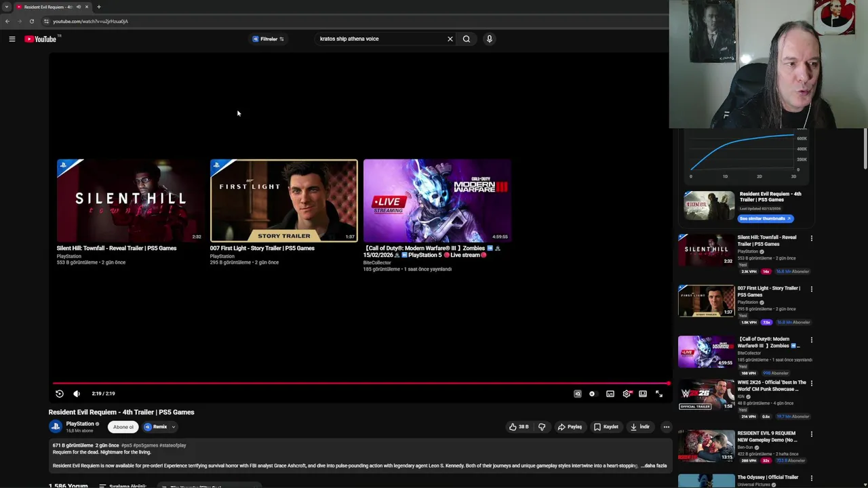This screenshot has width=868, height=488.
Task: Go back in browser history
Action: coord(7,21)
